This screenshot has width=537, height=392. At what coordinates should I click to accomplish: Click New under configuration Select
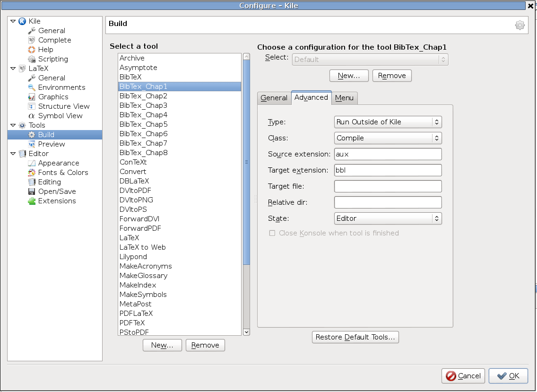349,76
